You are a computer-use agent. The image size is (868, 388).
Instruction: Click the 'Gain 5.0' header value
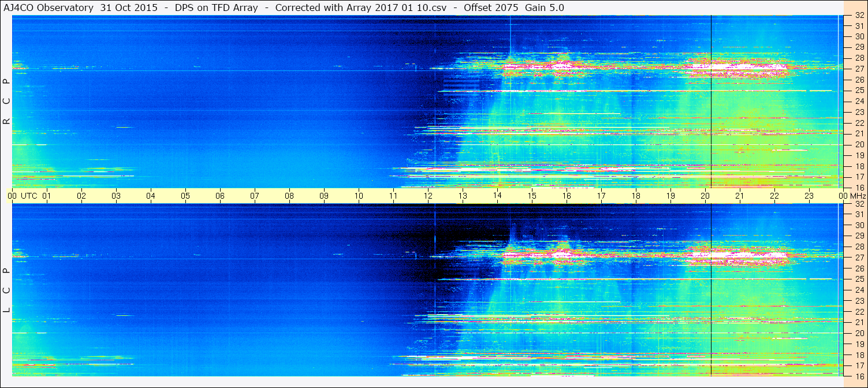pyautogui.click(x=544, y=8)
